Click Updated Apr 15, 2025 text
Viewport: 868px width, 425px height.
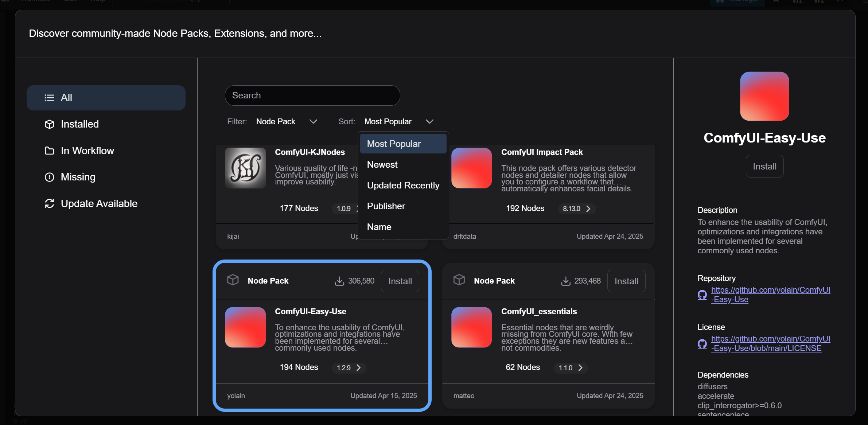pos(384,395)
